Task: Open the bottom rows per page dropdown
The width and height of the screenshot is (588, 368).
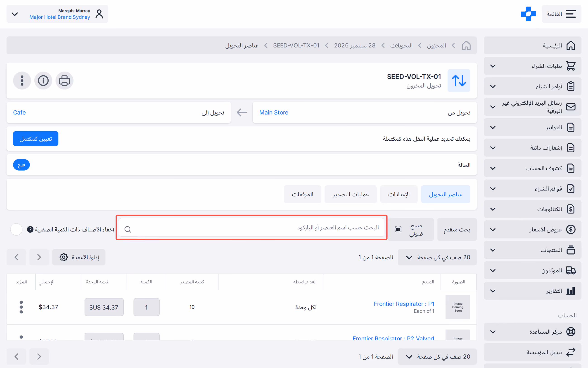Action: click(437, 356)
